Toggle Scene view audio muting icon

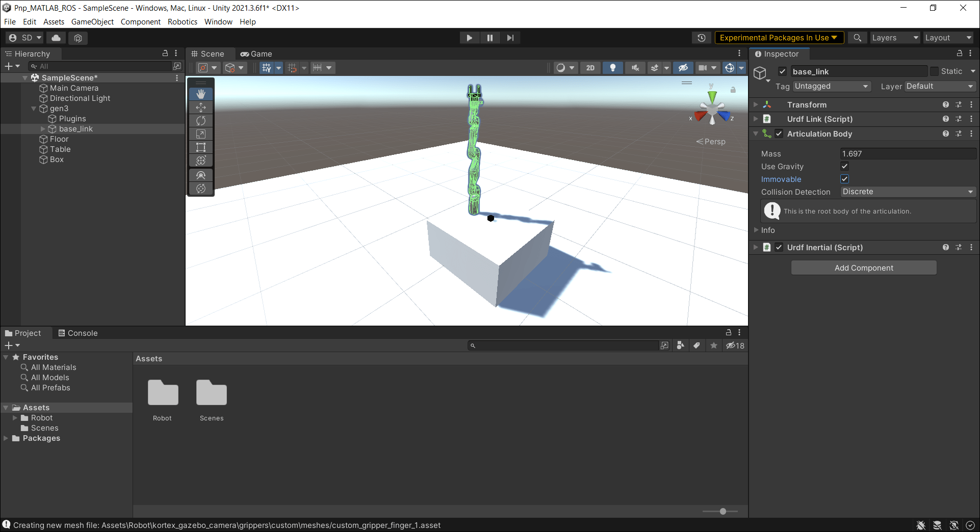(635, 67)
